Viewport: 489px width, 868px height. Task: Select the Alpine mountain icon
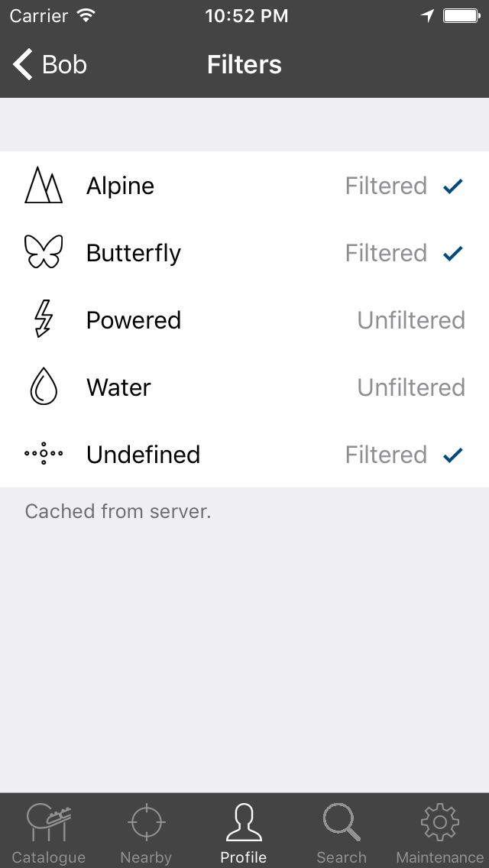click(44, 185)
